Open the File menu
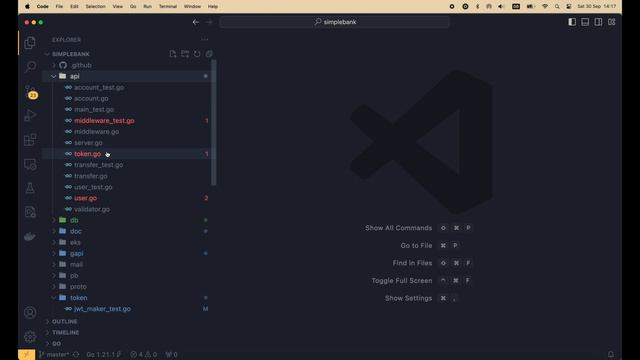640x360 pixels. click(x=59, y=7)
